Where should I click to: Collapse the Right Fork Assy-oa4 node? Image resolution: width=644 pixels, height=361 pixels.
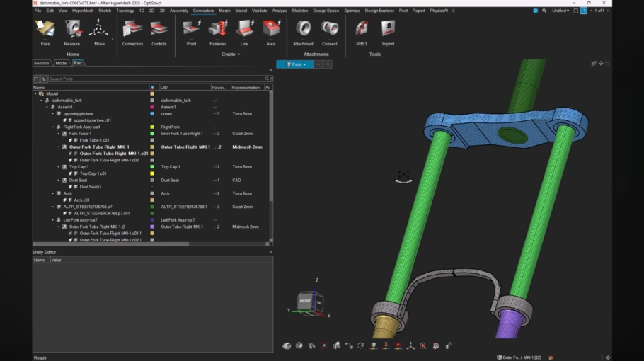click(53, 127)
